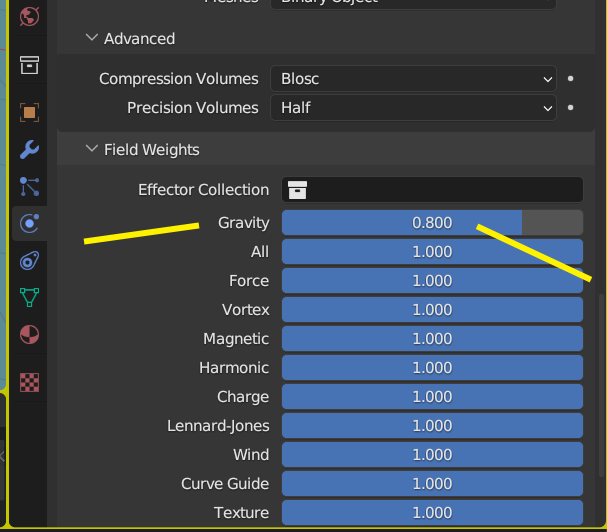This screenshot has height=532, width=607.
Task: Open the Modifiers wrench tab
Action: [x=29, y=149]
